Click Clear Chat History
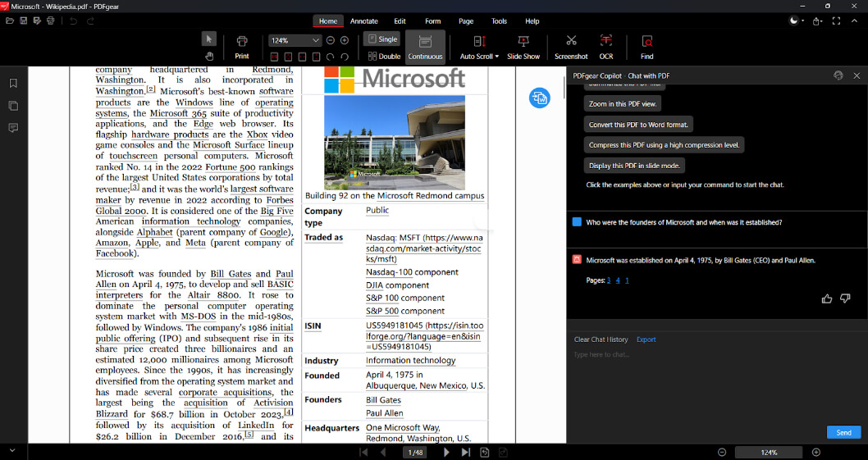 [601, 339]
